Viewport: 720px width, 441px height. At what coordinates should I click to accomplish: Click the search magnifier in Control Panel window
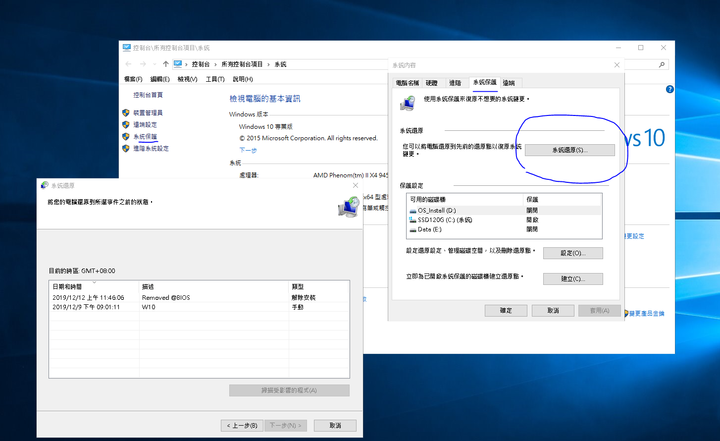(x=662, y=65)
